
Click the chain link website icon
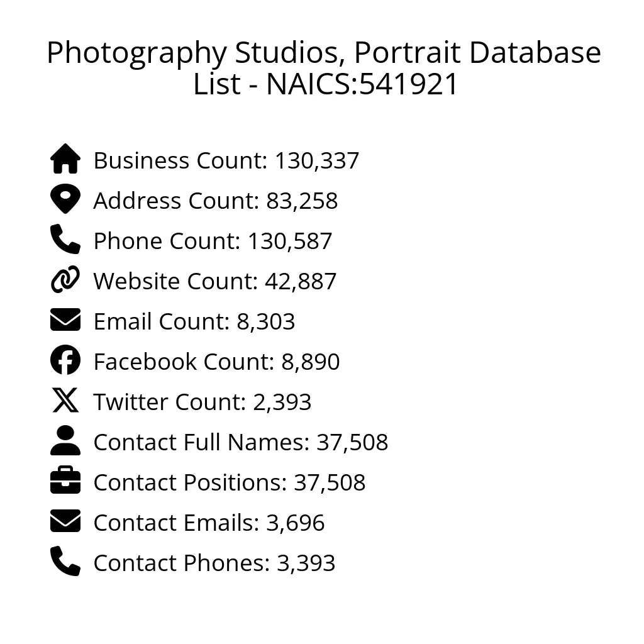click(65, 280)
